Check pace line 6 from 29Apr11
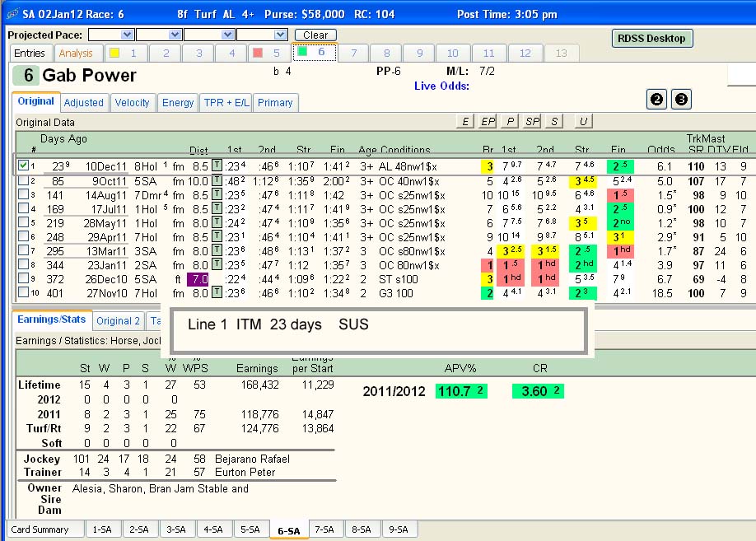Screen dimensions: 756x541 click(23, 236)
